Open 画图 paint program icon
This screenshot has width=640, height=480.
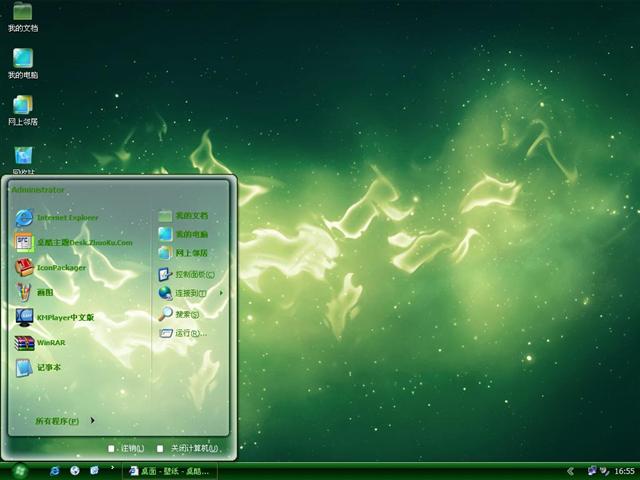[24, 292]
